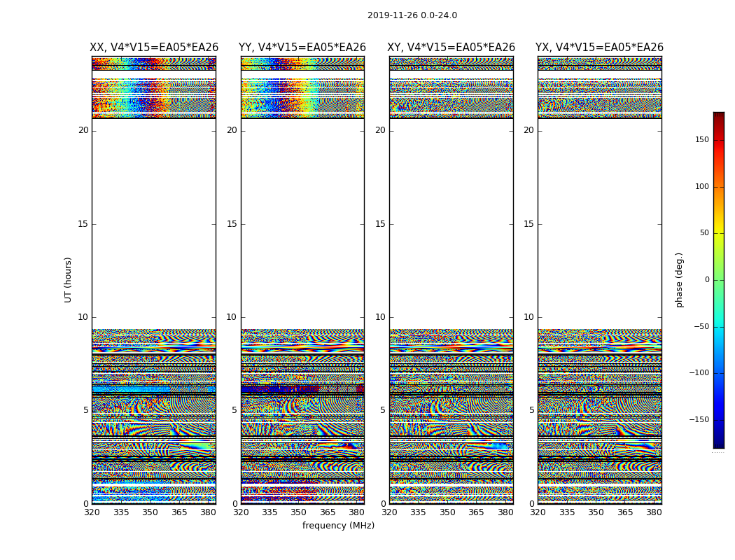This screenshot has width=735, height=560.
Task: Select the "YY, V4*V15=EA05*EA26" panel title
Action: [302, 48]
